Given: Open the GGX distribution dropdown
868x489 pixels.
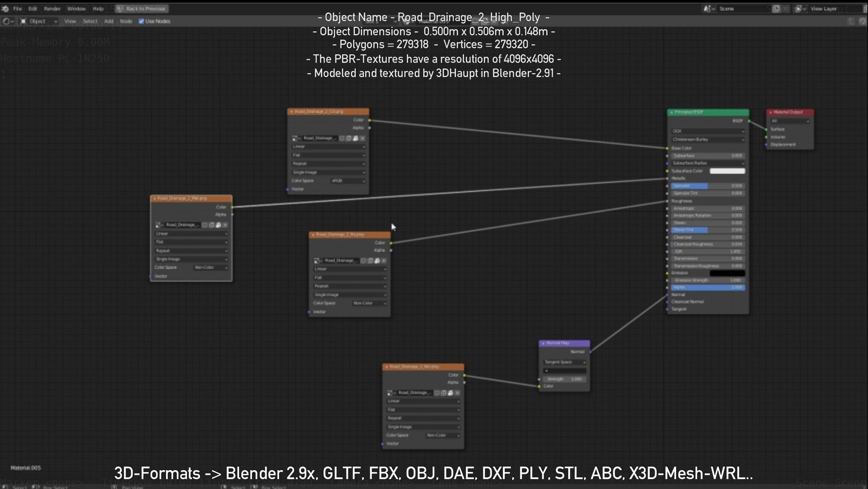Looking at the screenshot, I should (x=708, y=131).
